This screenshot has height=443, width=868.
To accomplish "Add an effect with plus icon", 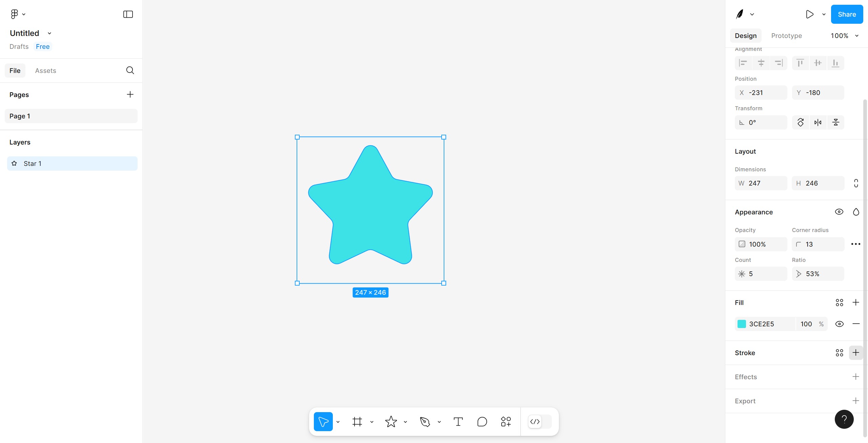I will (x=856, y=377).
